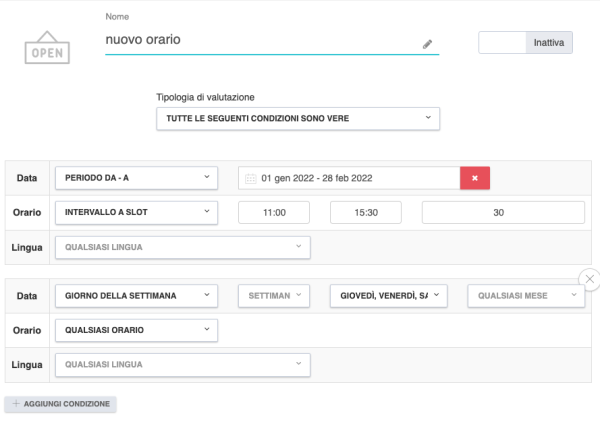Open the PERIODO DA - A dropdown
Viewport: 600px width, 422px height.
137,178
